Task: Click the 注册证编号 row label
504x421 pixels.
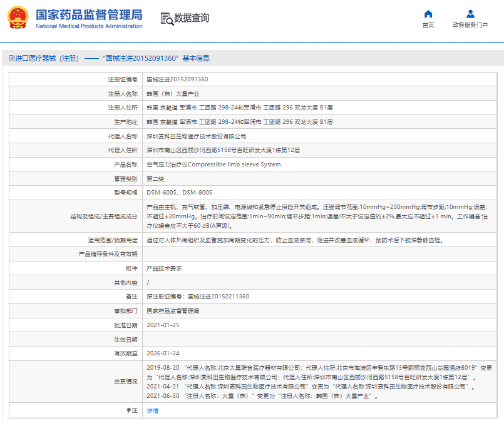Action: point(123,79)
